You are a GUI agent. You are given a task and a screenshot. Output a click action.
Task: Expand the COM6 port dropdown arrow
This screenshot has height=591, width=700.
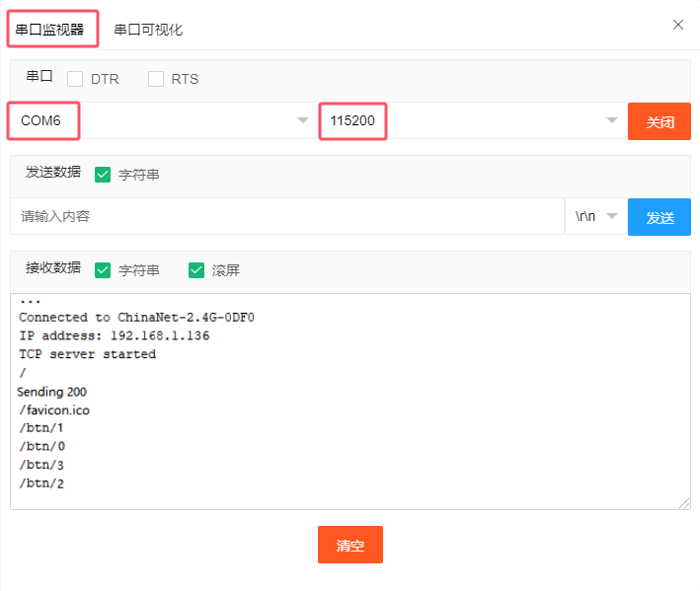[302, 121]
